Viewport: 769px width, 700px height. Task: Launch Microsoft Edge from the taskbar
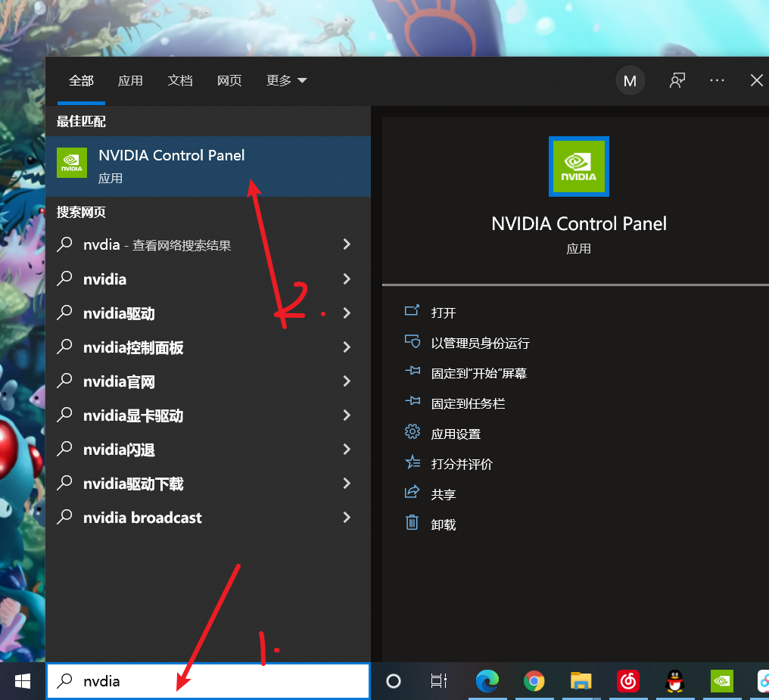pos(487,681)
